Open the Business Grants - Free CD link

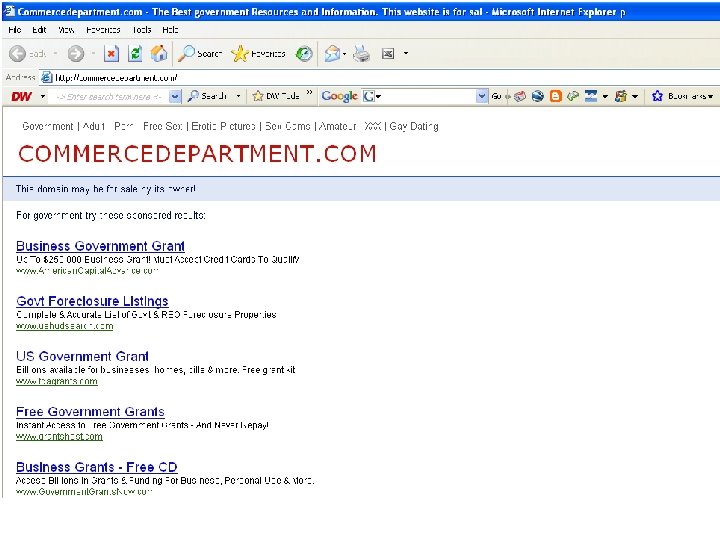pyautogui.click(x=96, y=467)
